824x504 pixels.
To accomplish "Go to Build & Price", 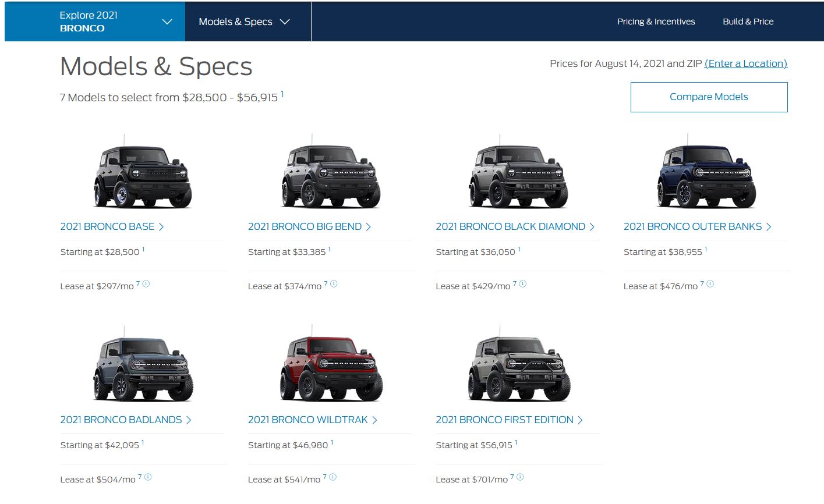I will click(x=748, y=22).
